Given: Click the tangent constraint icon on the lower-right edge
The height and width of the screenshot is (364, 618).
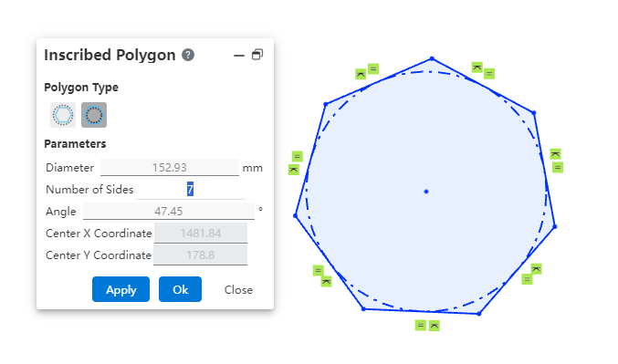Looking at the screenshot, I should pos(537,269).
